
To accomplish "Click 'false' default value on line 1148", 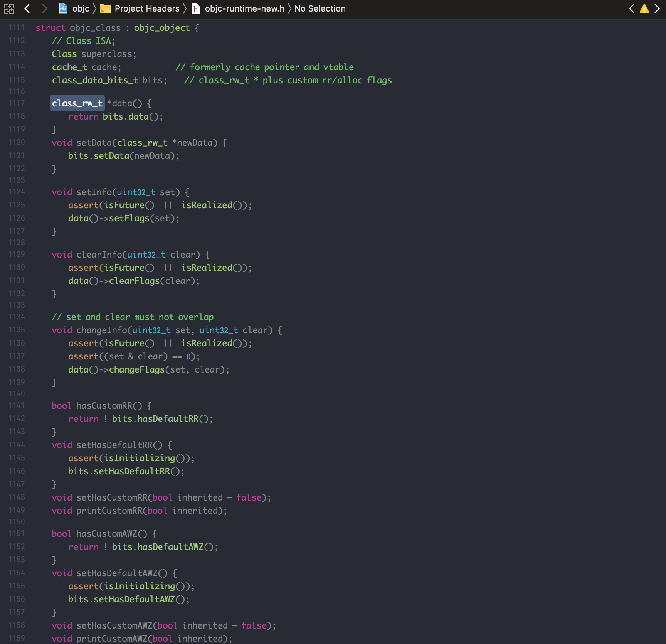I will pyautogui.click(x=249, y=497).
